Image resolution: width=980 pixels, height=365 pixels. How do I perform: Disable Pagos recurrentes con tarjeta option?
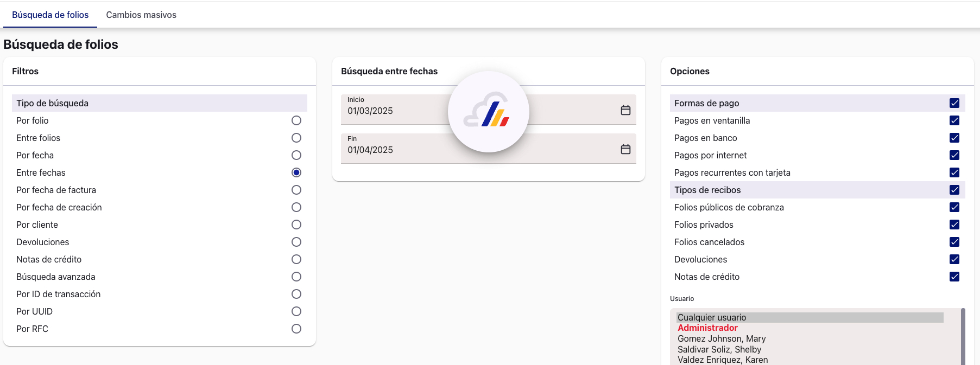point(954,172)
